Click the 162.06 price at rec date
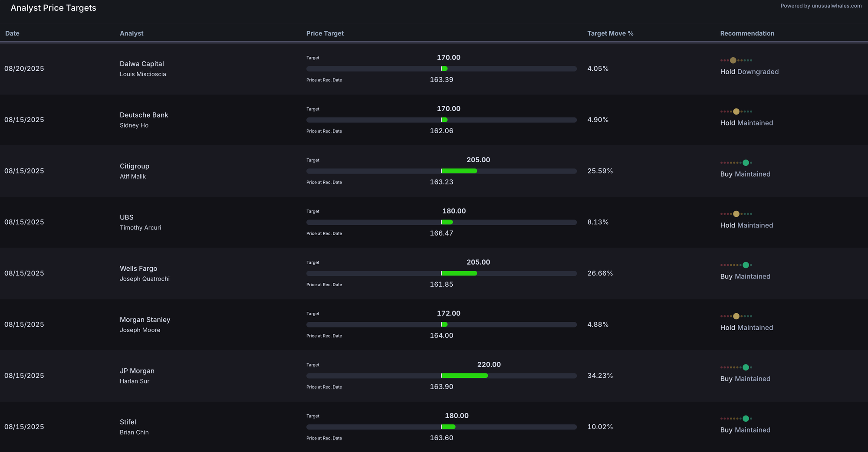 click(441, 131)
